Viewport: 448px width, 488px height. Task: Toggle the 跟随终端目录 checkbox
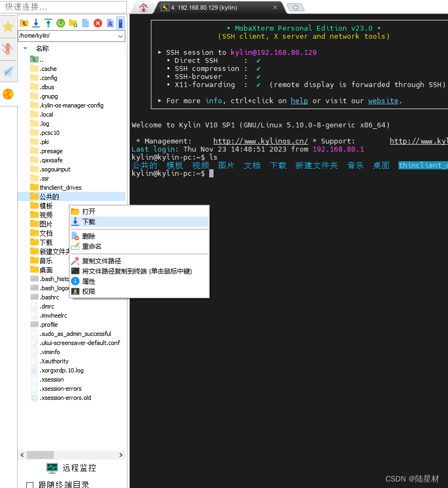[x=30, y=485]
